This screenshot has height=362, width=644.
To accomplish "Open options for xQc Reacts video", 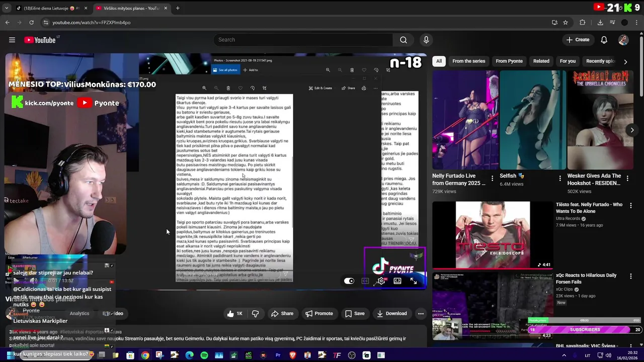I will 631,276.
